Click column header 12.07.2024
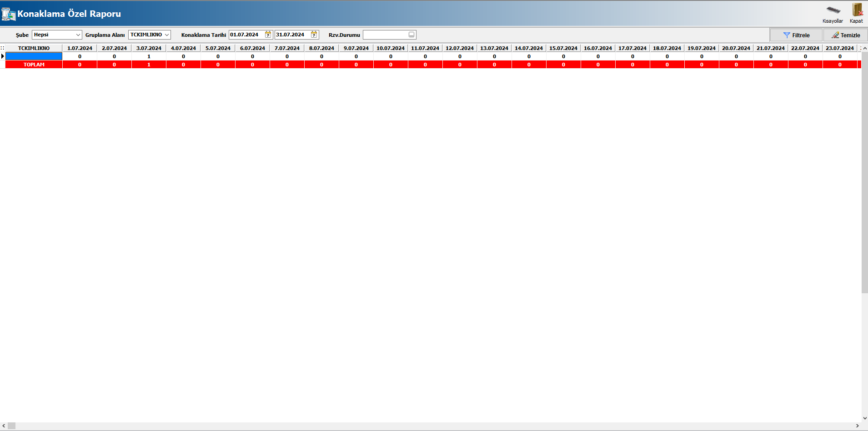This screenshot has width=868, height=431. pos(460,48)
